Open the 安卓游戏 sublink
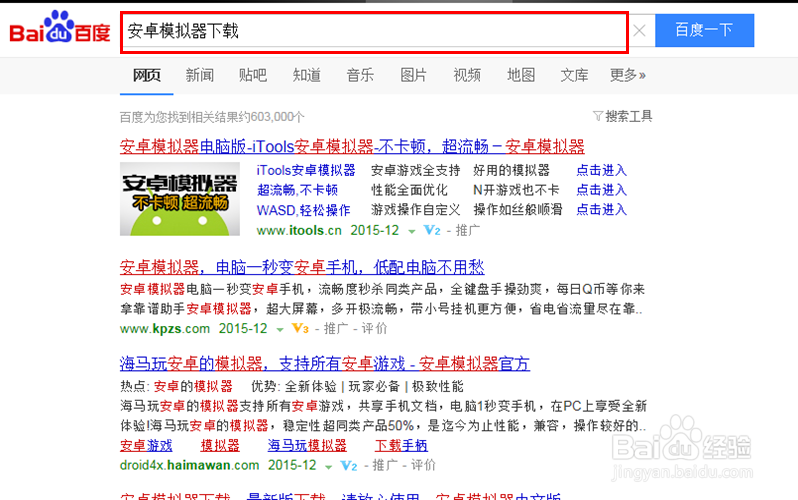This screenshot has height=500, width=798. pyautogui.click(x=146, y=446)
